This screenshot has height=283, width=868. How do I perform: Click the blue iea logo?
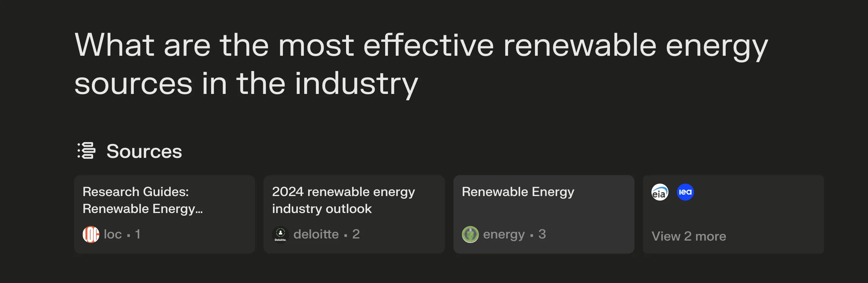pos(685,192)
